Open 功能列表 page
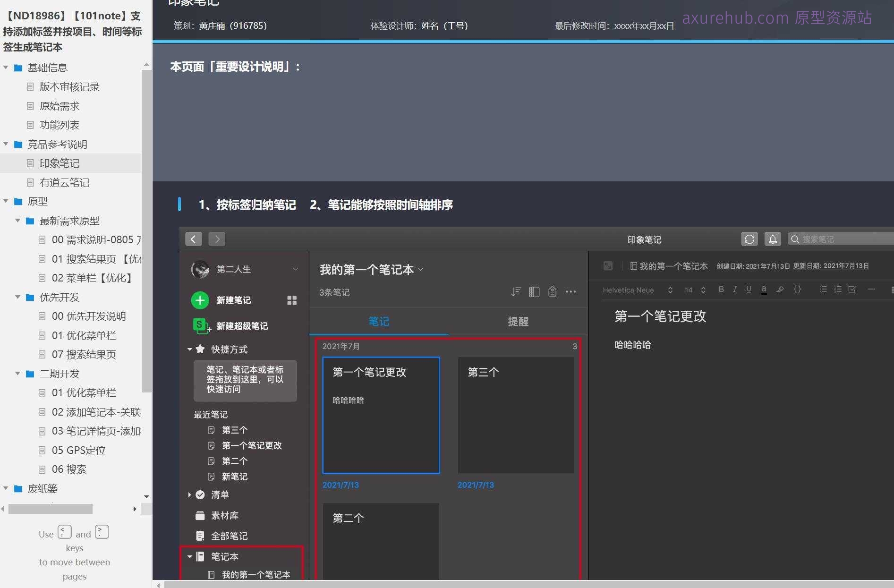 click(x=60, y=125)
